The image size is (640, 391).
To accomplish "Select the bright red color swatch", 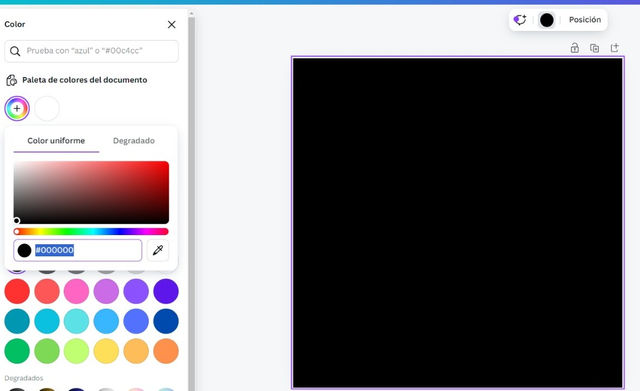I will click(17, 291).
